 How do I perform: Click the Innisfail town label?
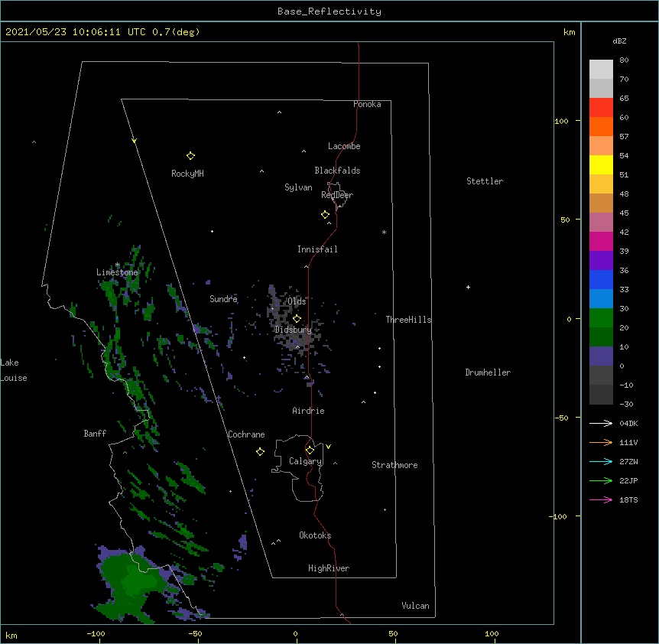[x=317, y=249]
